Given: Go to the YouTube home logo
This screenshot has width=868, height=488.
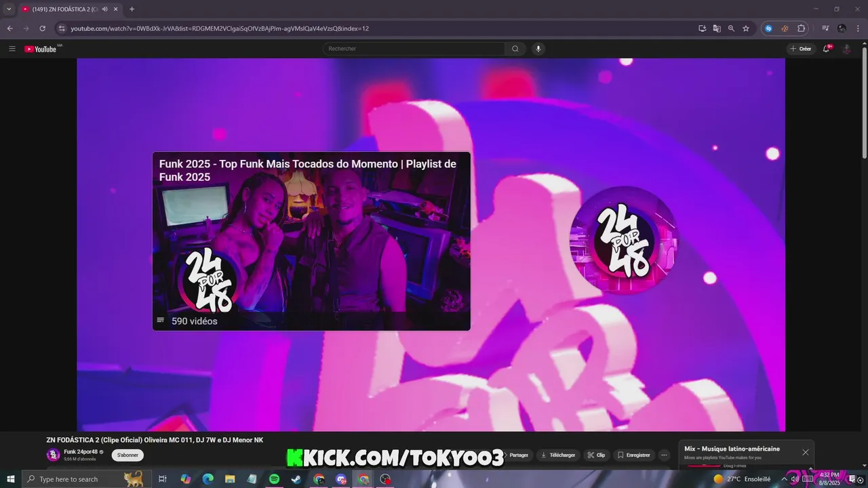Looking at the screenshot, I should click(41, 49).
